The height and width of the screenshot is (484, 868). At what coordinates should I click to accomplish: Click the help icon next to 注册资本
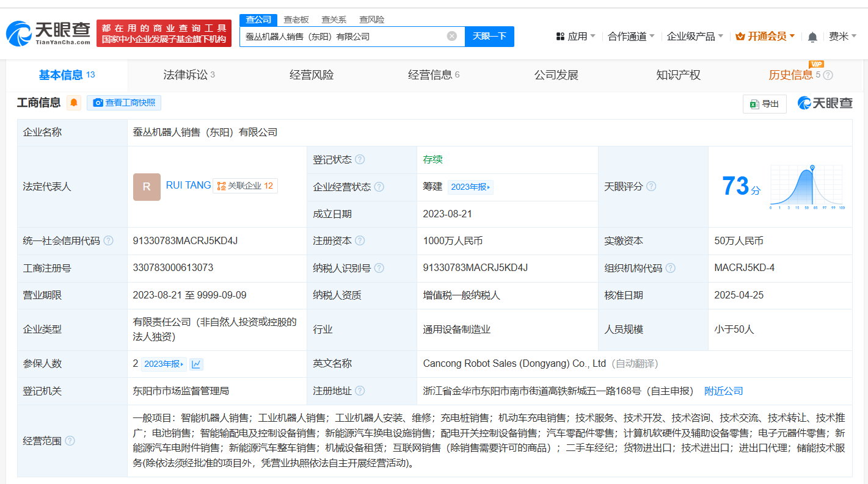tap(360, 240)
